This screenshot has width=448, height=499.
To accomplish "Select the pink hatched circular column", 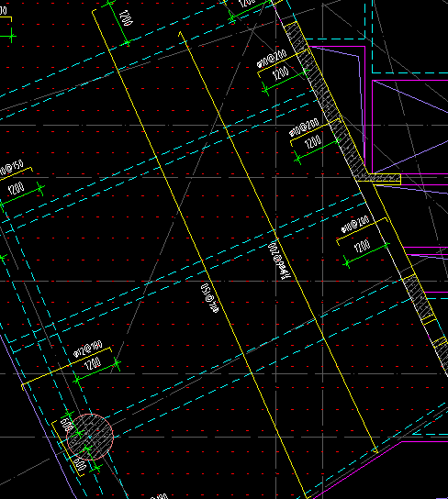I will point(90,437).
